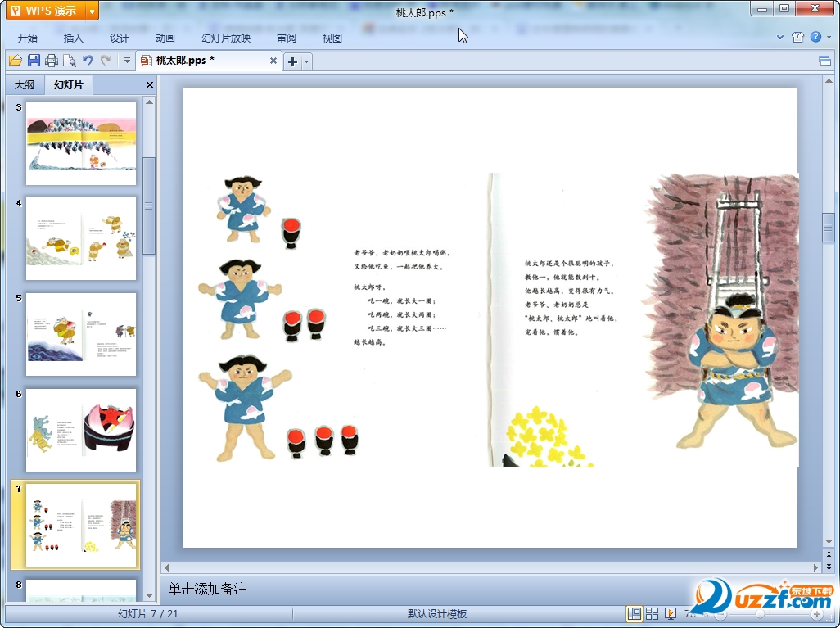840x628 pixels.
Task: Add a new document tab with the plus button
Action: 292,61
